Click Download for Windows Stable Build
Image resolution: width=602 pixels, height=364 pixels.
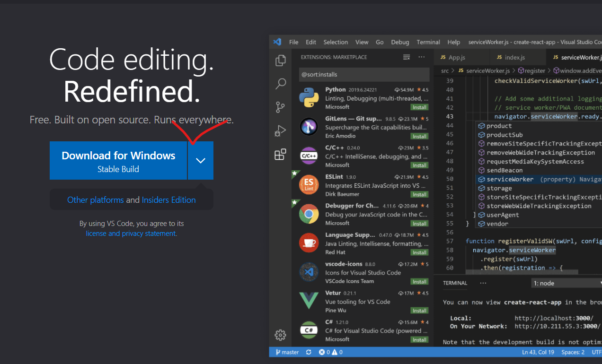click(118, 160)
